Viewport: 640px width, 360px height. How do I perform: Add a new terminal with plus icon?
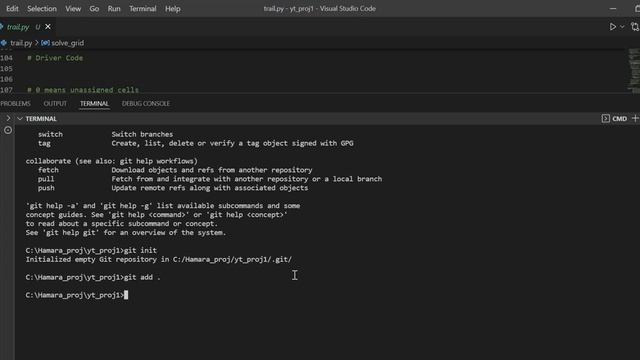click(x=635, y=118)
